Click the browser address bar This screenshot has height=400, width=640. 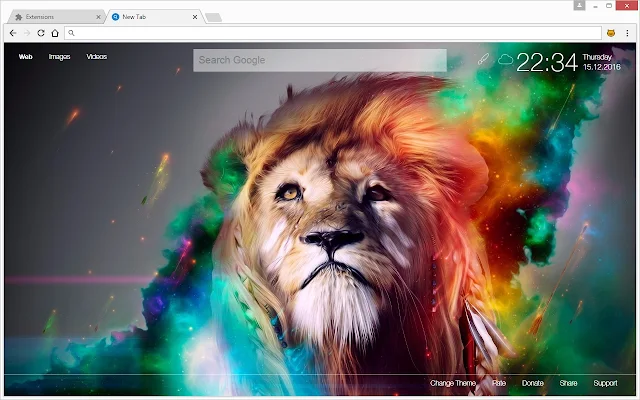(333, 33)
